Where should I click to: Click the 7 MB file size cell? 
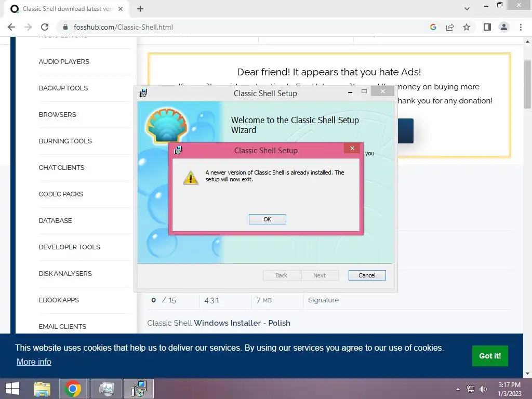264,300
